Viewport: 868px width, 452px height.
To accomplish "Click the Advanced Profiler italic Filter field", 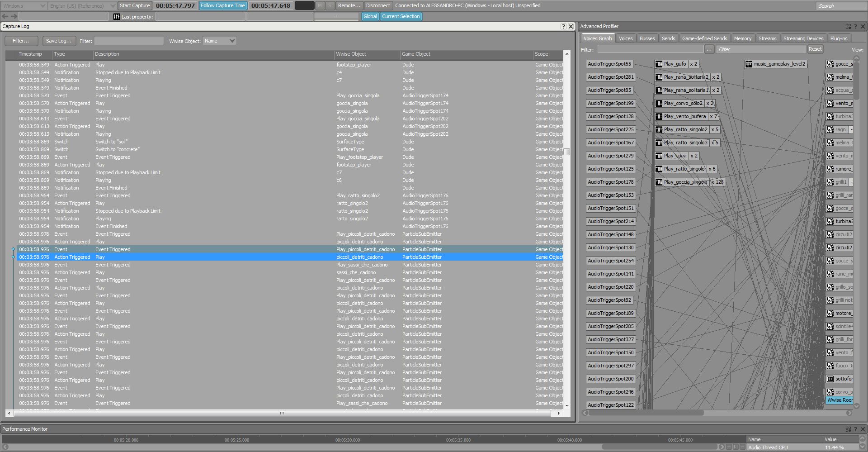I will 761,49.
